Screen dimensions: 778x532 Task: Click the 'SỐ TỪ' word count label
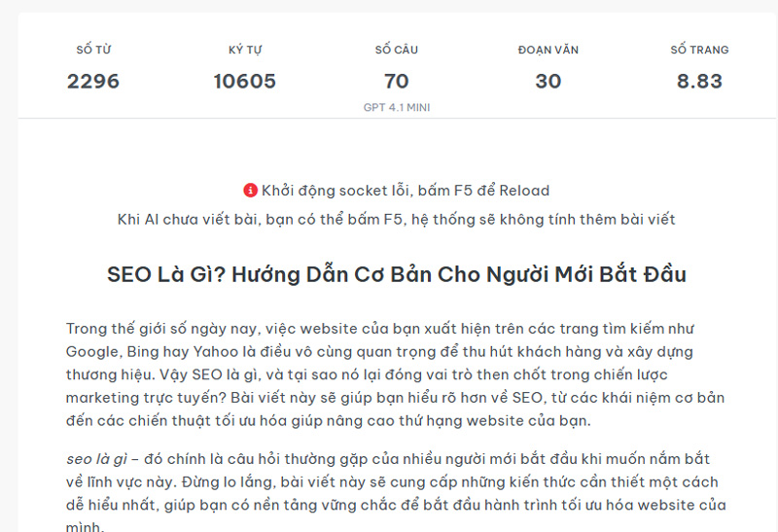click(x=93, y=50)
